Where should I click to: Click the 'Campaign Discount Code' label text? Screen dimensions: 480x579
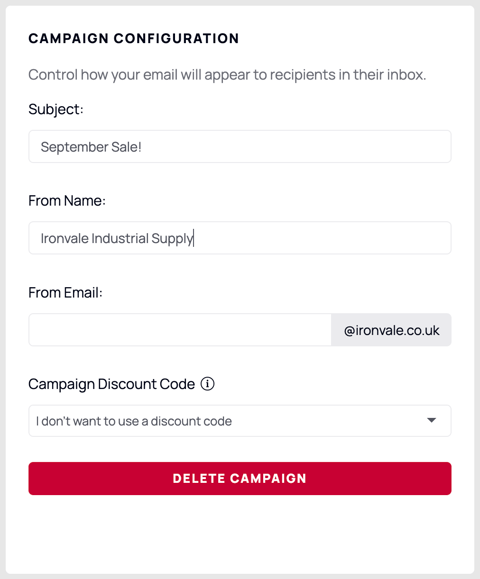[112, 384]
